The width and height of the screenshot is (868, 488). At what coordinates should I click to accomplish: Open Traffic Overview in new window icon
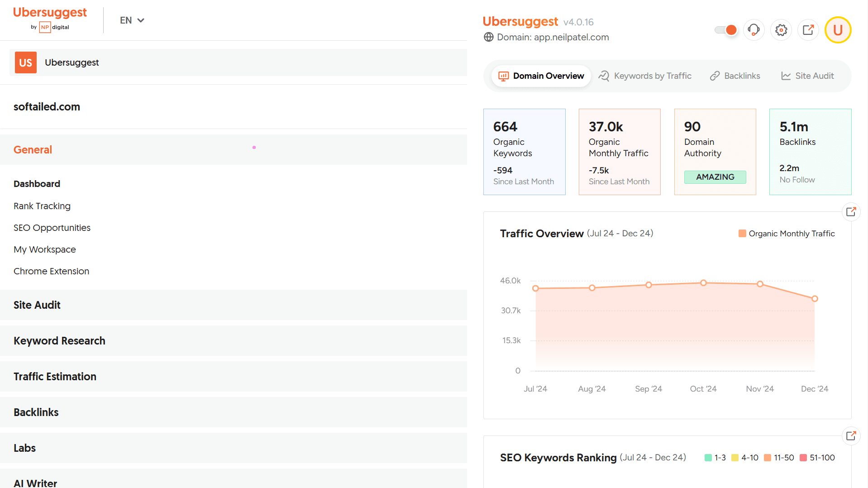pyautogui.click(x=851, y=211)
